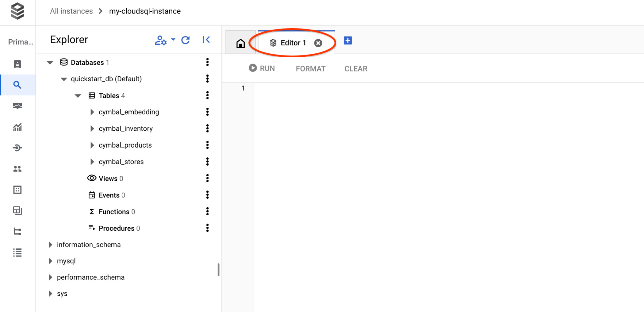This screenshot has width=644, height=312.
Task: Open the System Insights charts icon
Action: pyautogui.click(x=18, y=127)
